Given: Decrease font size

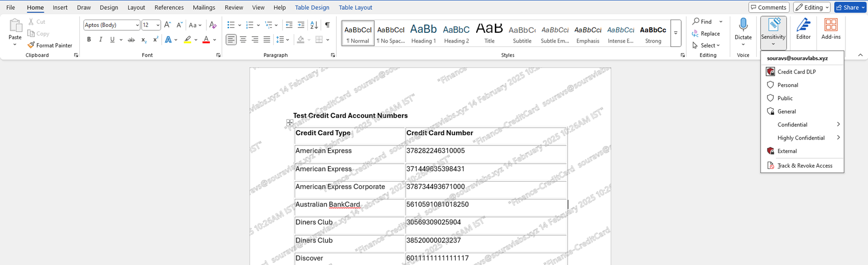Looking at the screenshot, I should coord(179,25).
